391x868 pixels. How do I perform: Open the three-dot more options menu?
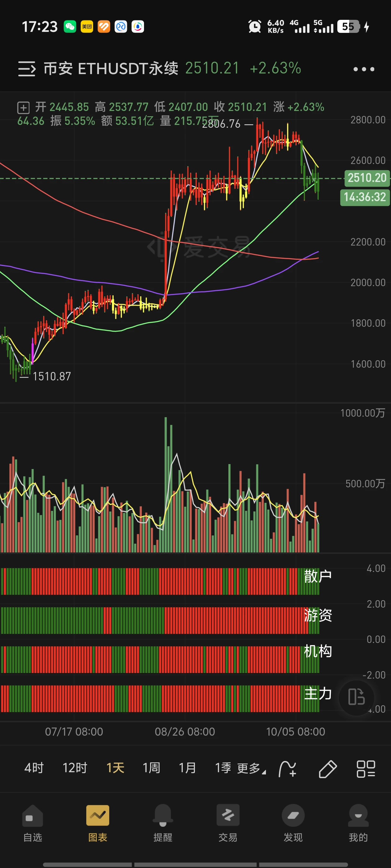[x=364, y=69]
